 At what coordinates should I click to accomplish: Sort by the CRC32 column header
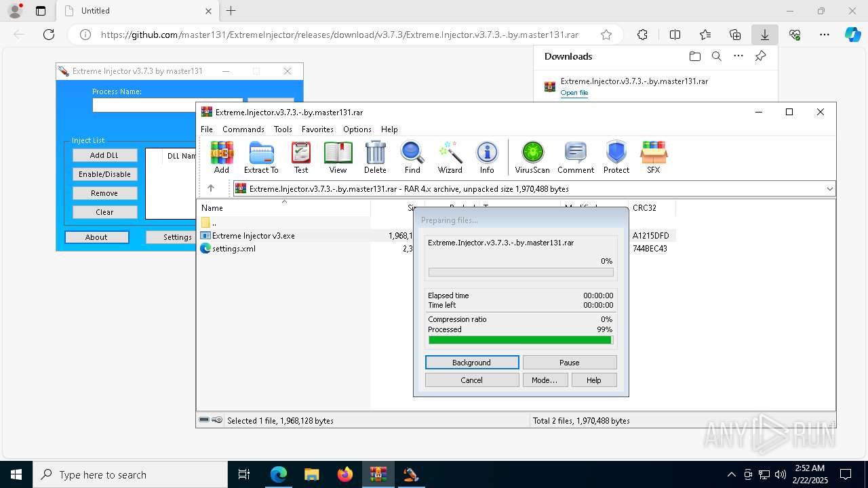point(652,208)
